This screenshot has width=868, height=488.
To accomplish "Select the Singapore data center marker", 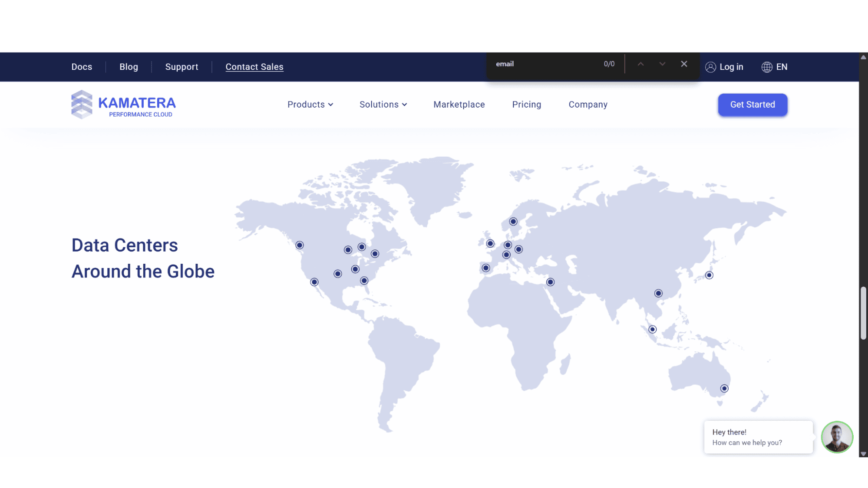I will pos(652,330).
